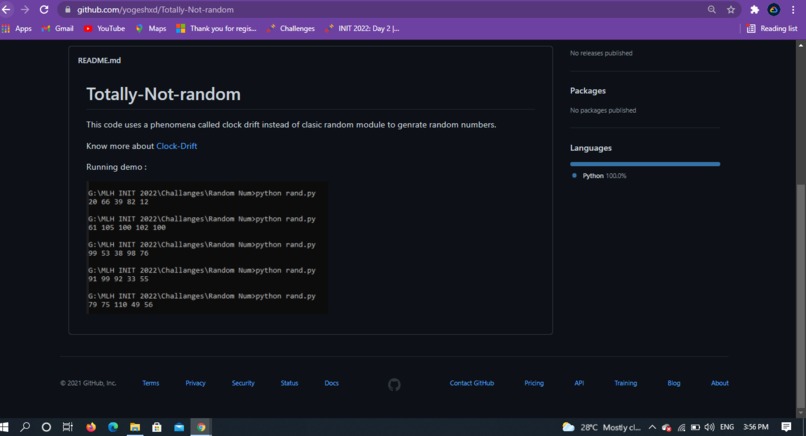Open the Apps bookmark
806x436 pixels.
pyautogui.click(x=16, y=29)
